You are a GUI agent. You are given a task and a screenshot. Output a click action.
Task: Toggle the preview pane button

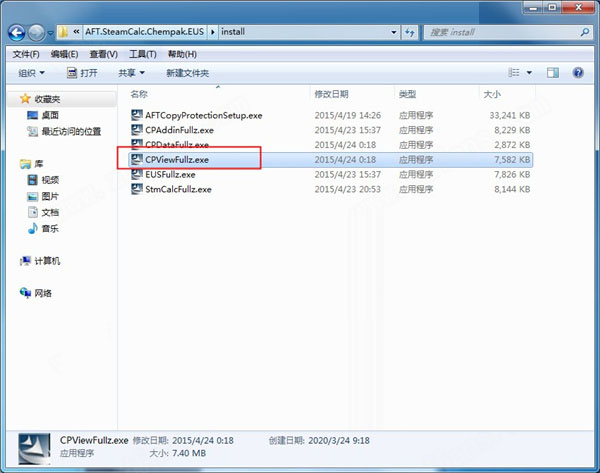point(553,73)
